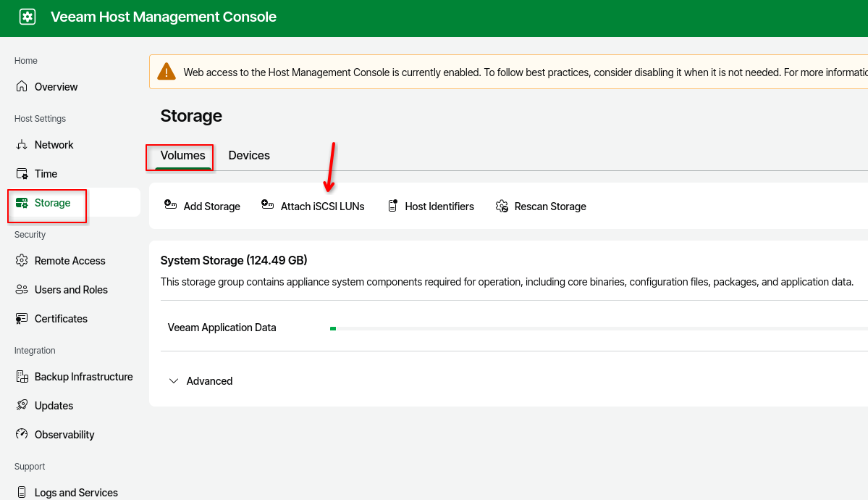Click the Certificates icon
This screenshot has width=868, height=500.
tap(22, 319)
